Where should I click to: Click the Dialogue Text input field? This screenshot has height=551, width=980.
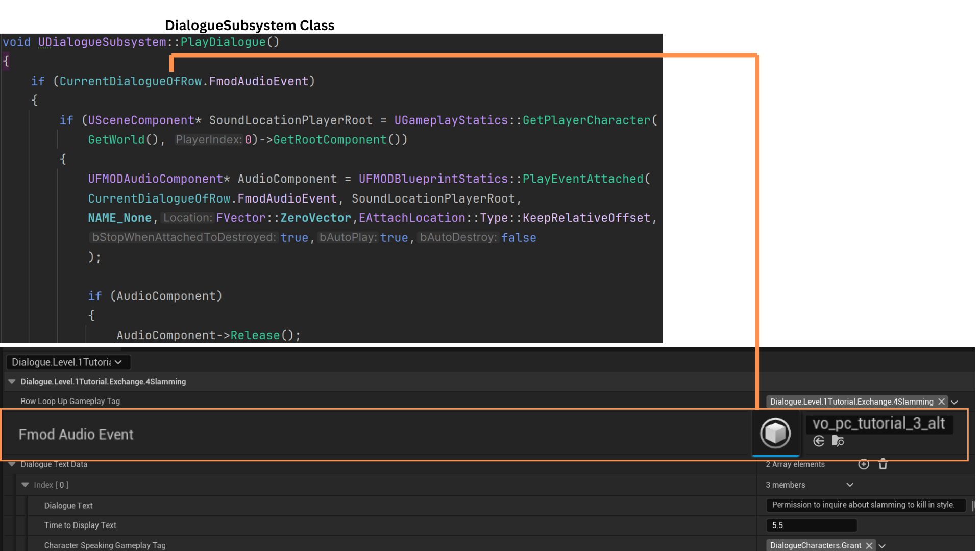865,505
